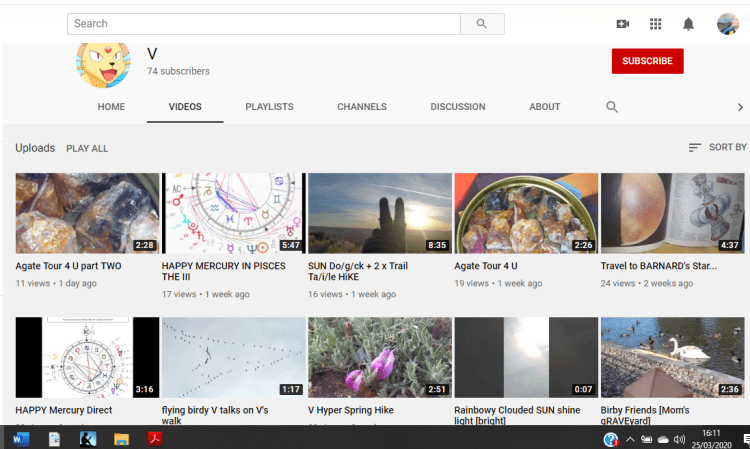Click the Play All link

(87, 149)
